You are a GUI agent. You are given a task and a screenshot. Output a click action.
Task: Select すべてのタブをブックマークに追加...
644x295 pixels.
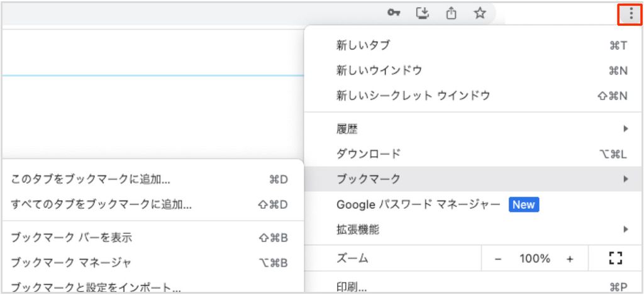pyautogui.click(x=152, y=204)
